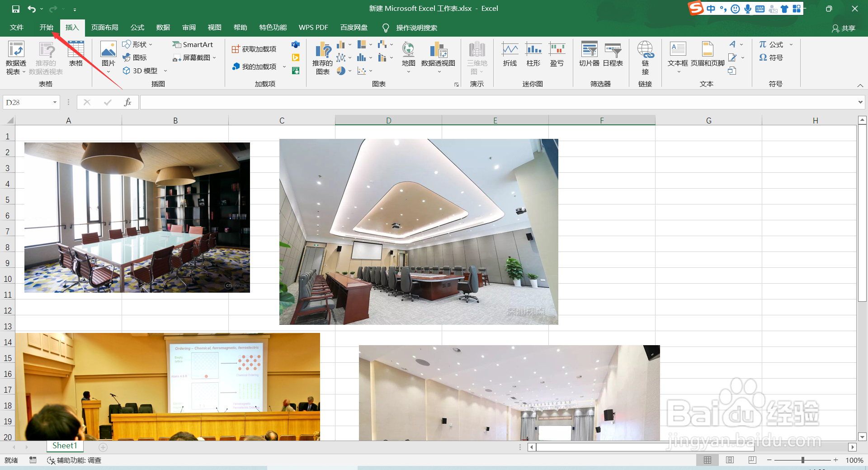868x470 pixels.
Task: Click the People Graph add-in icon
Action: point(296,71)
